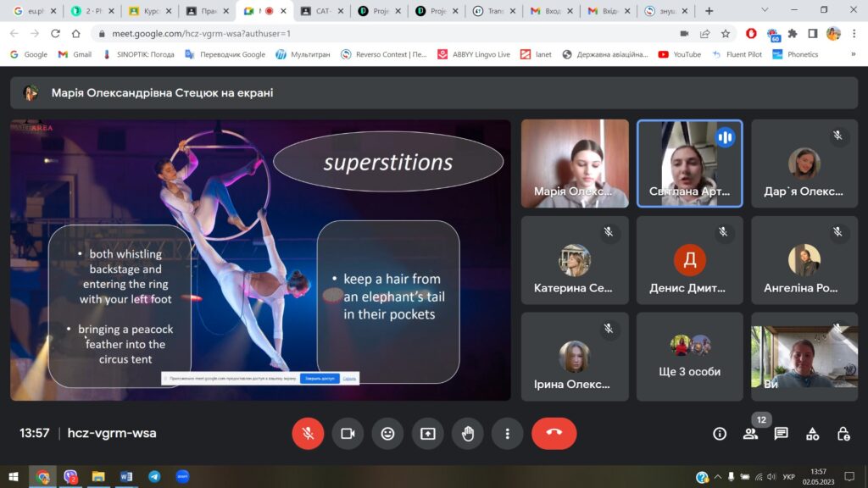
Task: Click the hide link in sharing notice
Action: (x=349, y=378)
